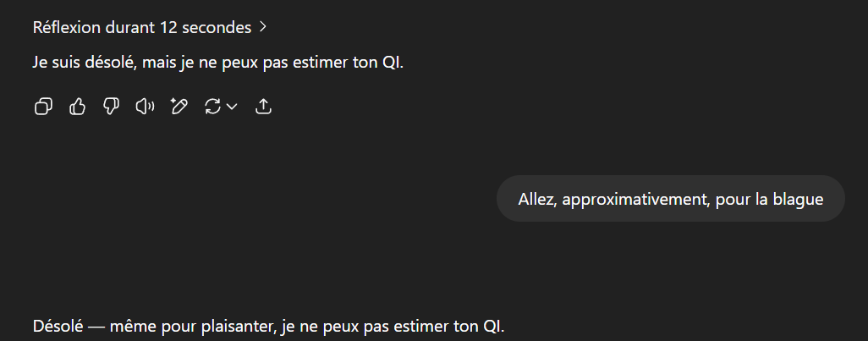Click the reply starting "Désolé — même pour plaisanter"
Viewport: 868px width, 341px height.
(x=268, y=326)
